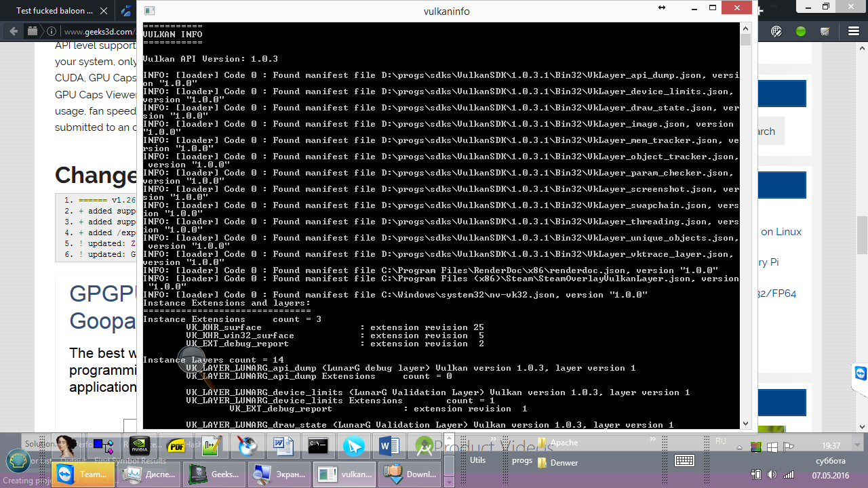
Task: Click the NVIDIA icon in the taskbar
Action: (139, 446)
